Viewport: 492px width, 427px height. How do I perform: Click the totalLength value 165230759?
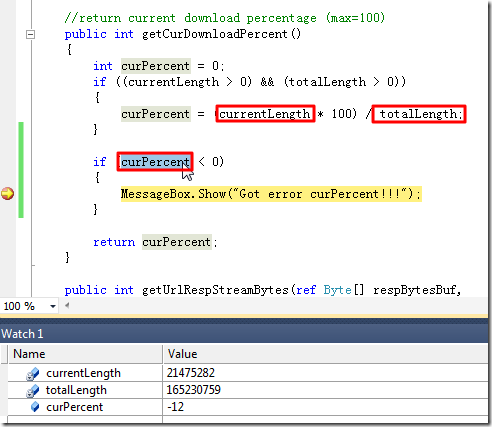point(194,390)
